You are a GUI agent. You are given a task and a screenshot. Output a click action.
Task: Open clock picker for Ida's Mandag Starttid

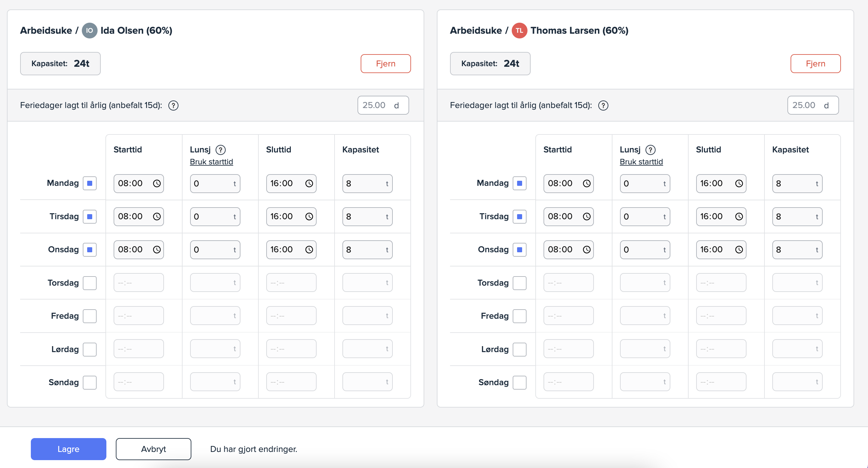click(157, 183)
